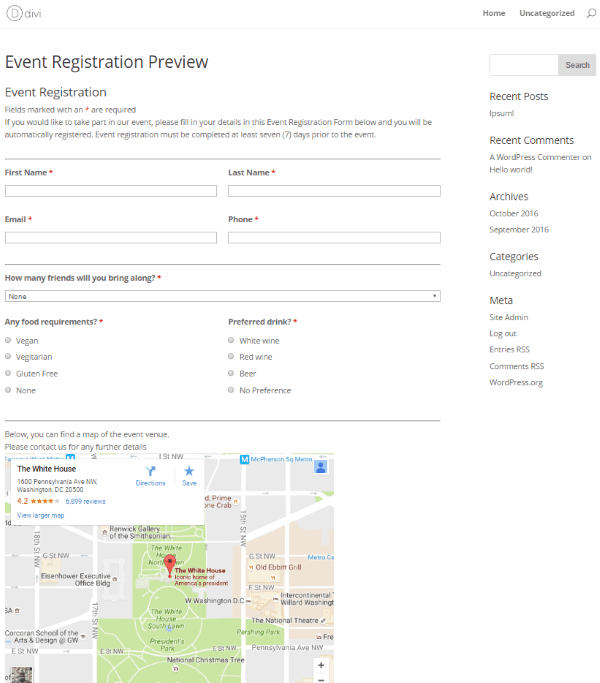Open the September 2016 archive
600x683 pixels.
click(519, 230)
